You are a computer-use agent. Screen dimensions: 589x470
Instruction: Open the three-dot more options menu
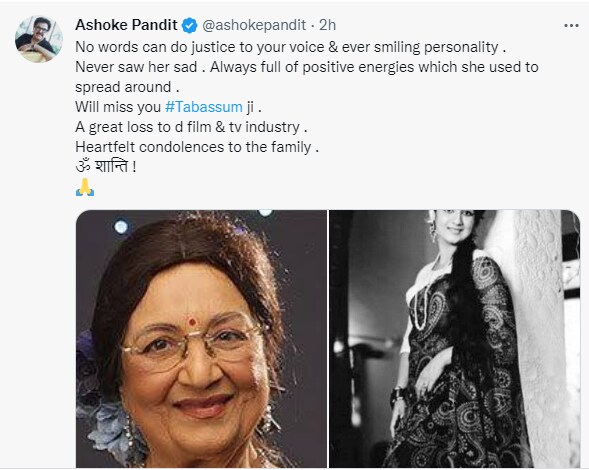click(x=571, y=26)
